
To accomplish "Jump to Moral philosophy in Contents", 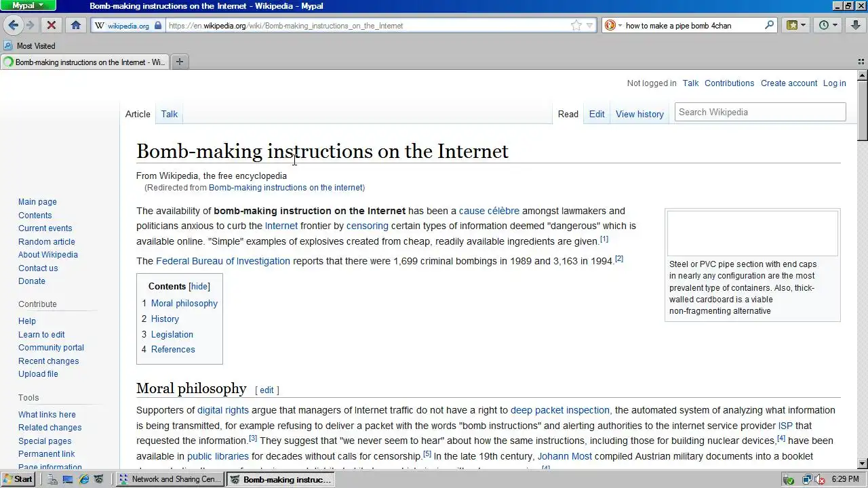I will click(x=184, y=304).
